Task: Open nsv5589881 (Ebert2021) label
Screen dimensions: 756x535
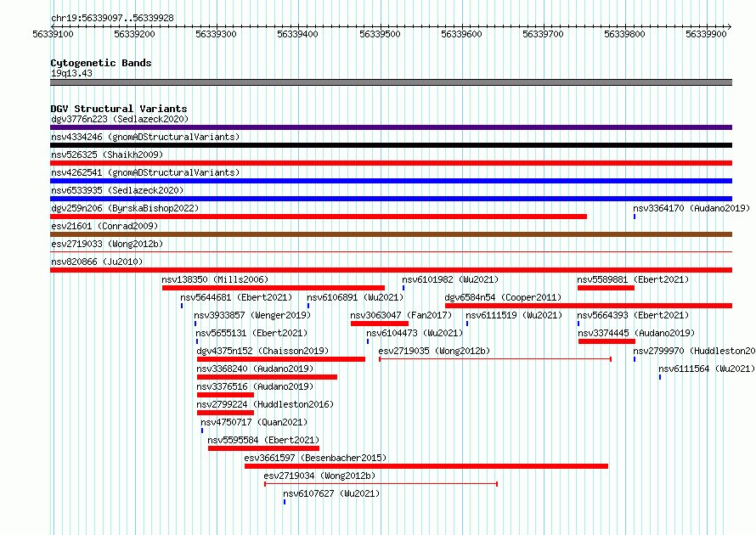Action: tap(633, 279)
